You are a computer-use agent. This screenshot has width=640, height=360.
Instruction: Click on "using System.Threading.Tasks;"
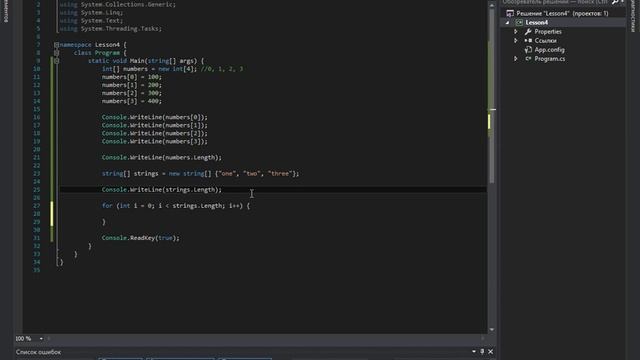111,29
